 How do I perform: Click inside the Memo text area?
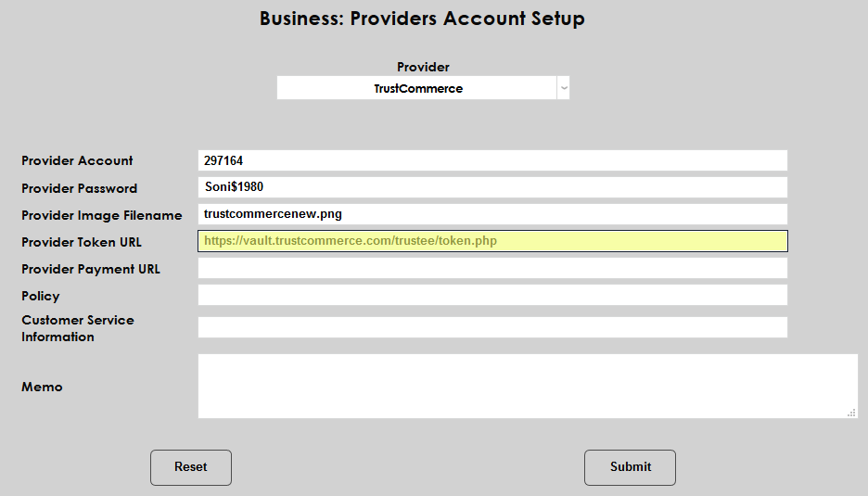[x=528, y=386]
